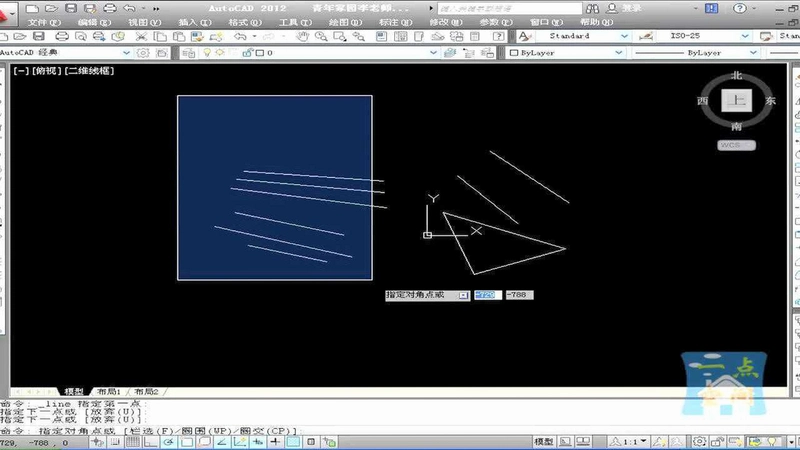Open the 插入(I) menu
The image size is (800, 450).
point(195,22)
